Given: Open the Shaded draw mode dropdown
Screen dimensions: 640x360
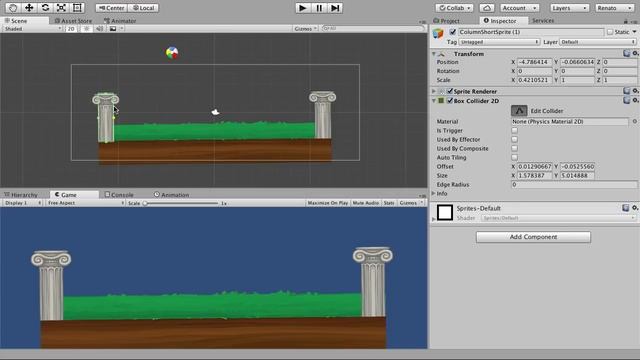Looking at the screenshot, I should tap(33, 29).
